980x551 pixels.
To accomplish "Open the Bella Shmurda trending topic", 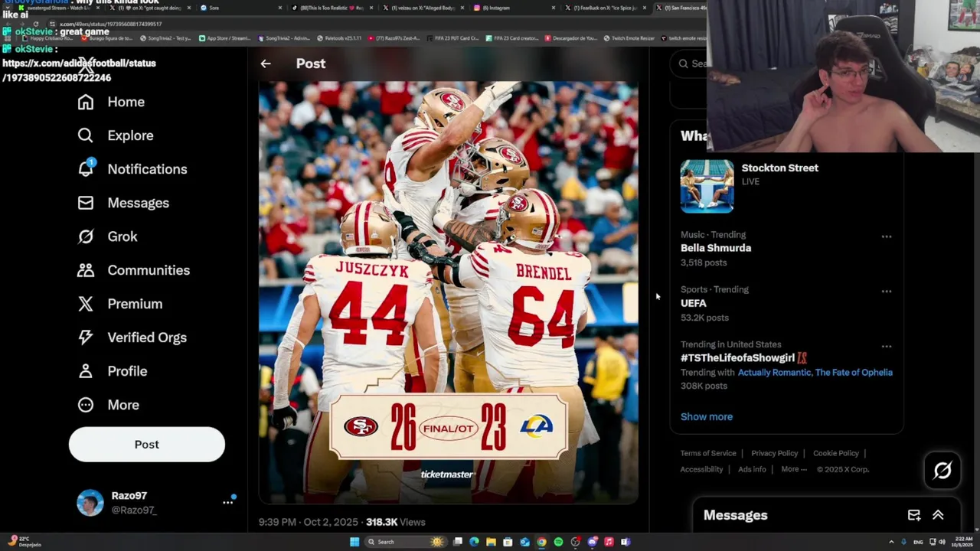I will pos(716,248).
